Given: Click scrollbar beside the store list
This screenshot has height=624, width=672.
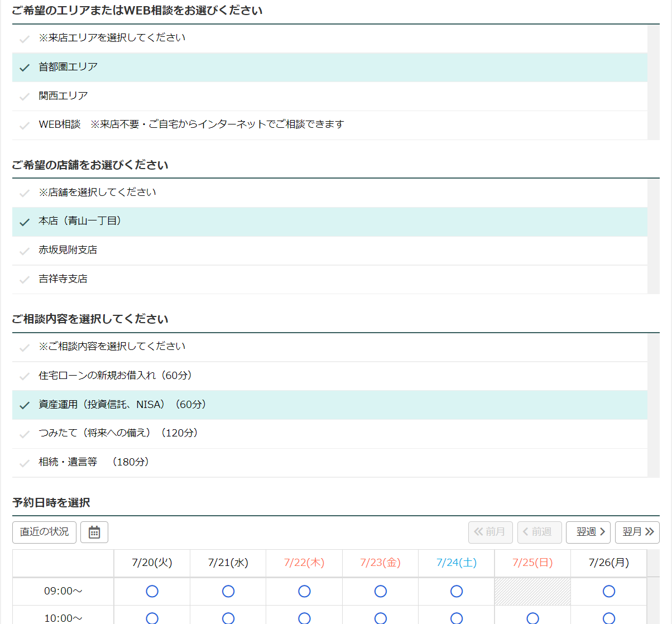Looking at the screenshot, I should [653, 236].
